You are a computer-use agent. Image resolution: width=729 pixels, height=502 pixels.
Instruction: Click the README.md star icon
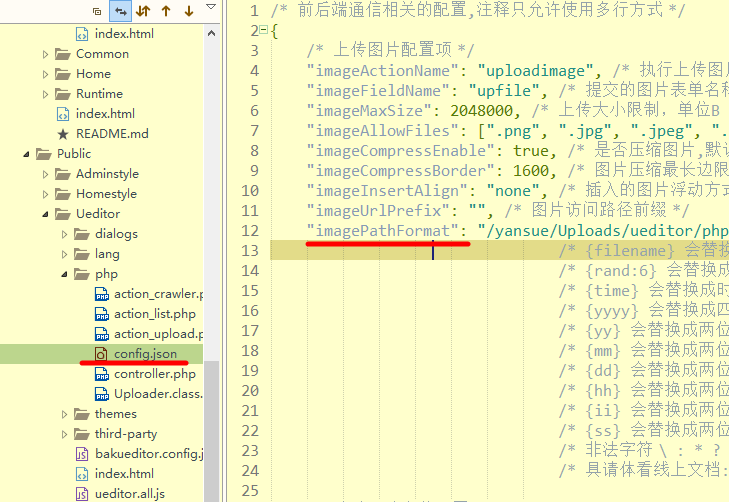[63, 134]
